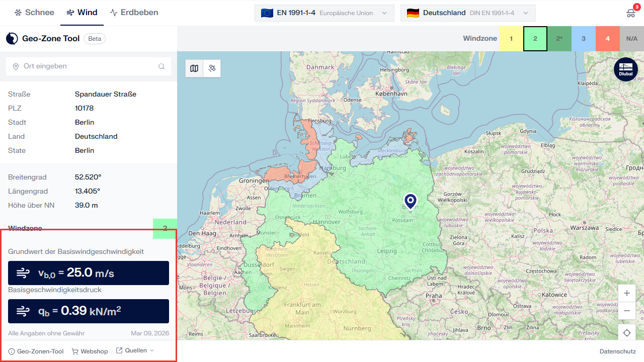Open the Datenschutz link

tap(617, 351)
